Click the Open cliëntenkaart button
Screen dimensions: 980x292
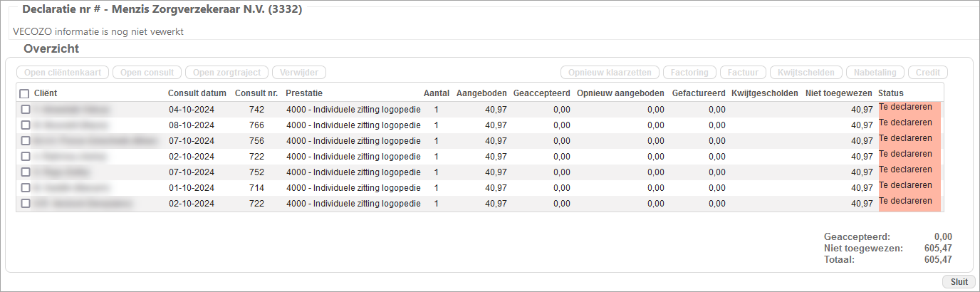63,73
